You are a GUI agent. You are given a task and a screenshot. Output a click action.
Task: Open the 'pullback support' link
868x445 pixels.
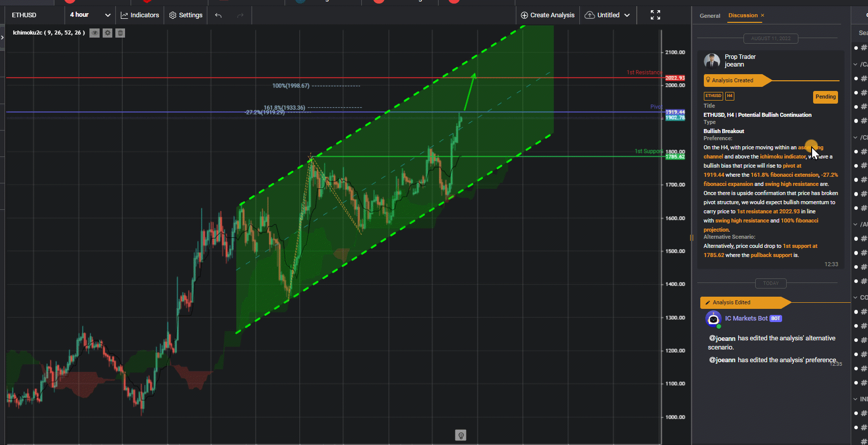point(771,255)
